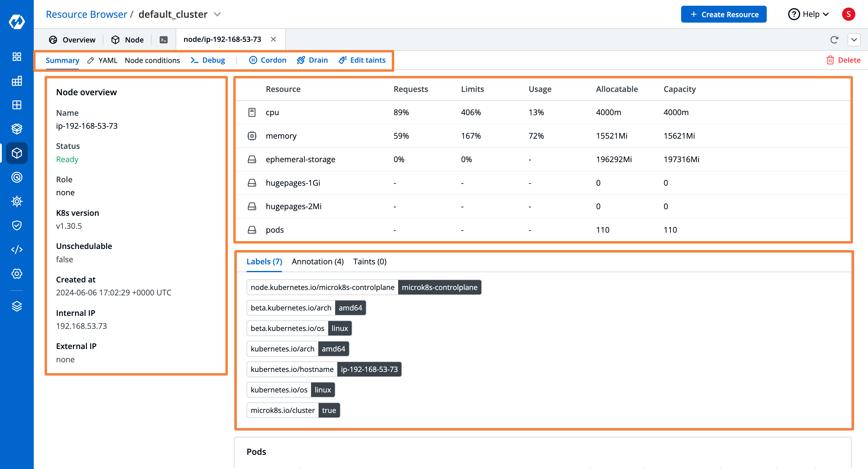Open the Jobs section in the sidebar

tap(17, 81)
